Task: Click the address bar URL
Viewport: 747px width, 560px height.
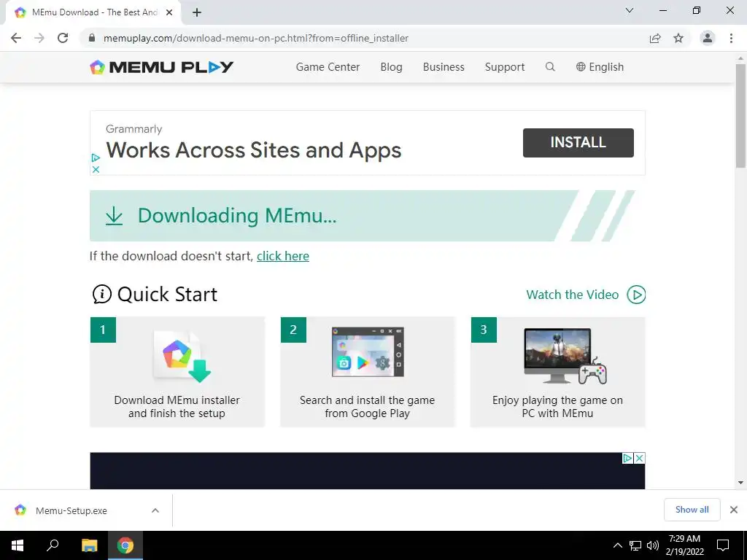Action: pyautogui.click(x=256, y=38)
